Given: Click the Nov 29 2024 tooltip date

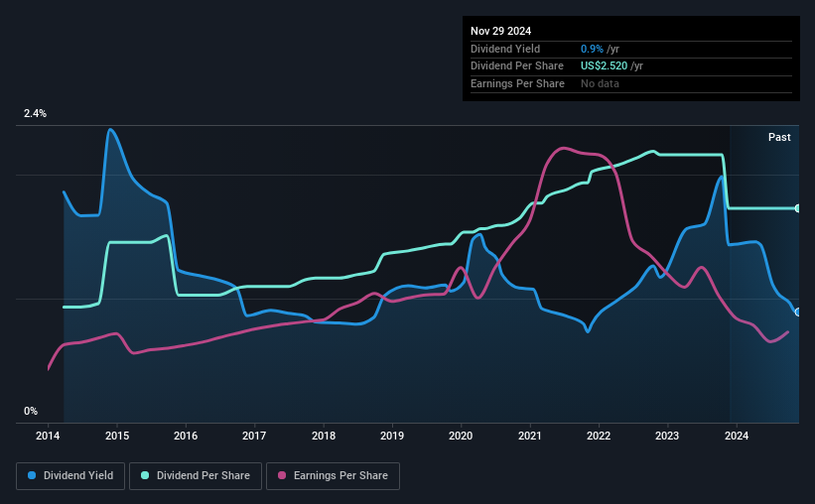Looking at the screenshot, I should coord(500,31).
